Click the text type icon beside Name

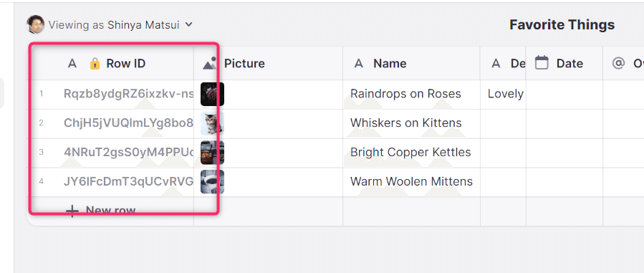[x=359, y=63]
